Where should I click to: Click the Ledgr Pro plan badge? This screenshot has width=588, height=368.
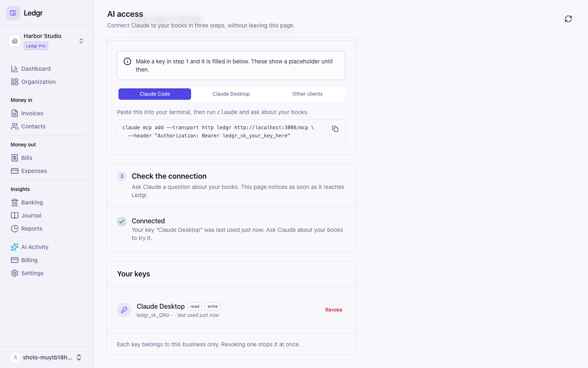click(x=36, y=46)
